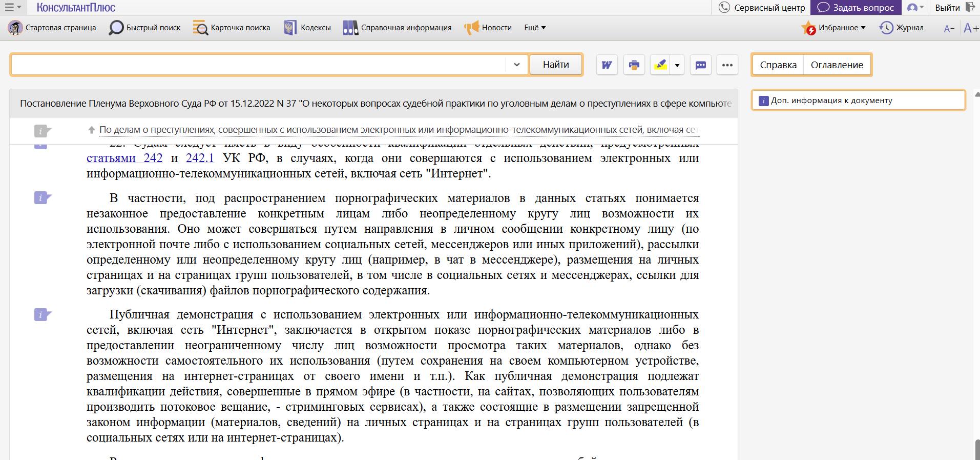Open the more actions ellipsis menu
This screenshot has width=980, height=460.
coord(727,65)
